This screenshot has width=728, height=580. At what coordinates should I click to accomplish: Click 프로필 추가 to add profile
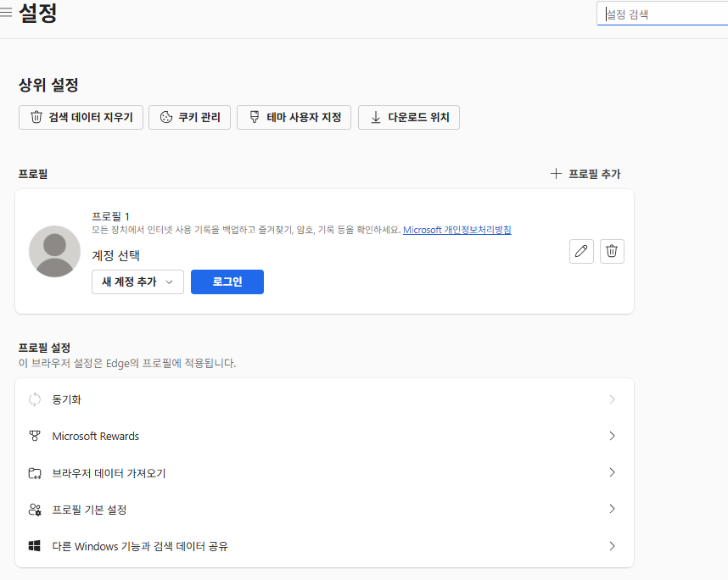585,174
